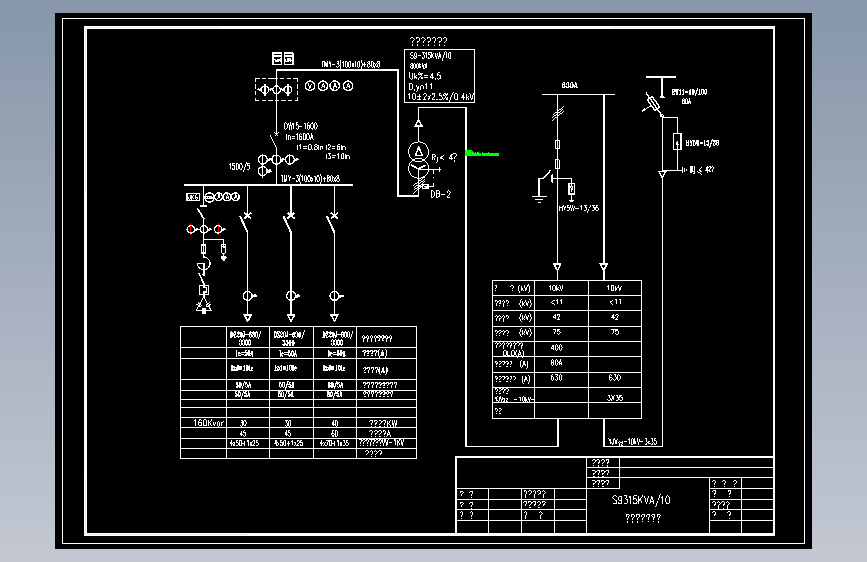
Task: Select the third outgoing feeder breaker symbol
Action: point(332,221)
